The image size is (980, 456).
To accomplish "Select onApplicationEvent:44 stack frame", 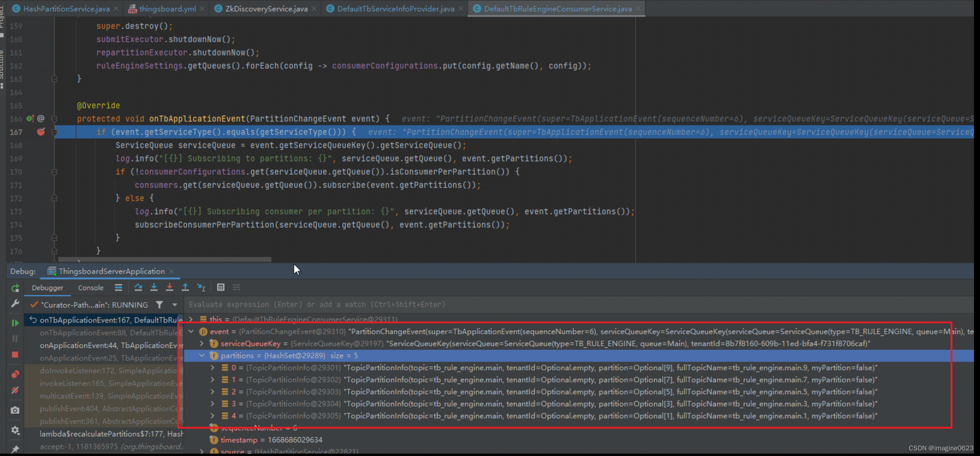I will pos(104,346).
